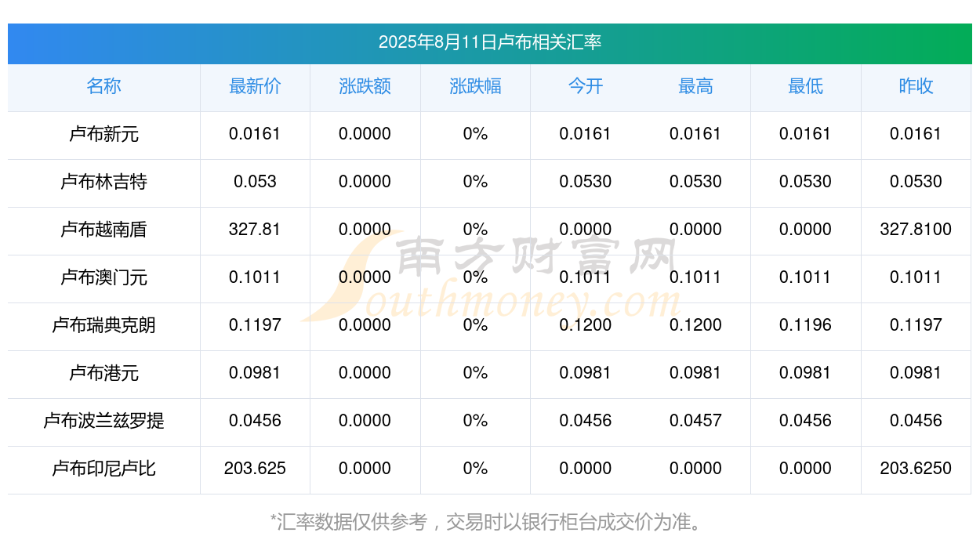
Task: Click the title 2025年8月11日卢布相关汇率
Action: (490, 42)
